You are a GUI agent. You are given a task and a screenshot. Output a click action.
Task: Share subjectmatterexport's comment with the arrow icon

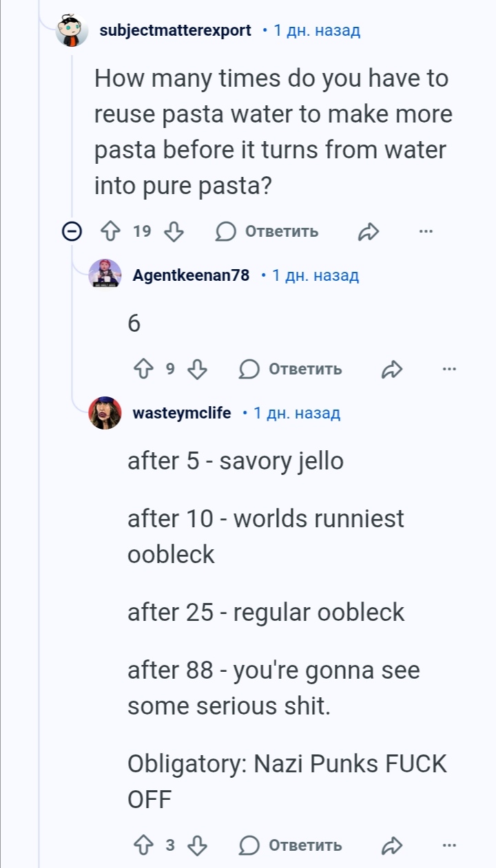pos(369,232)
